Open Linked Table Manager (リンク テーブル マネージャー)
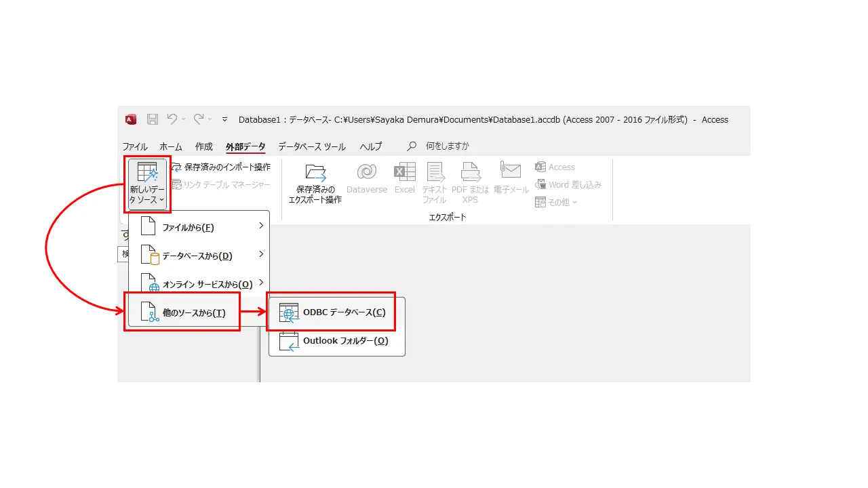 pyautogui.click(x=220, y=185)
